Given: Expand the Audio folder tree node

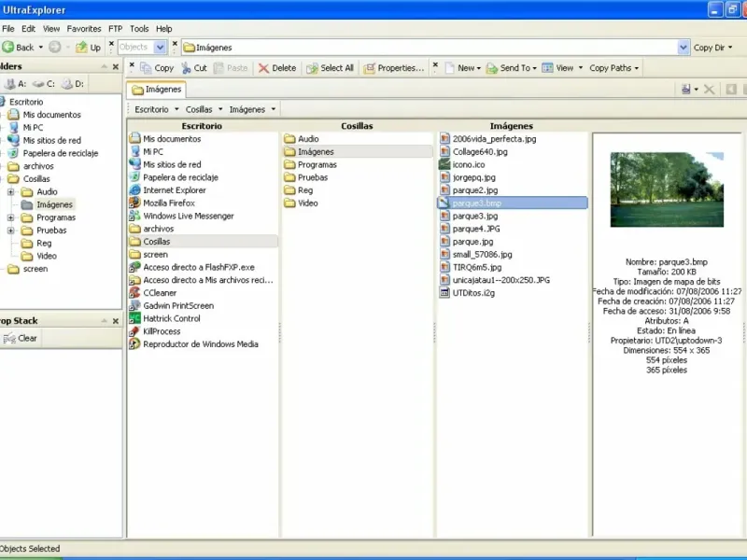Looking at the screenshot, I should click(10, 192).
